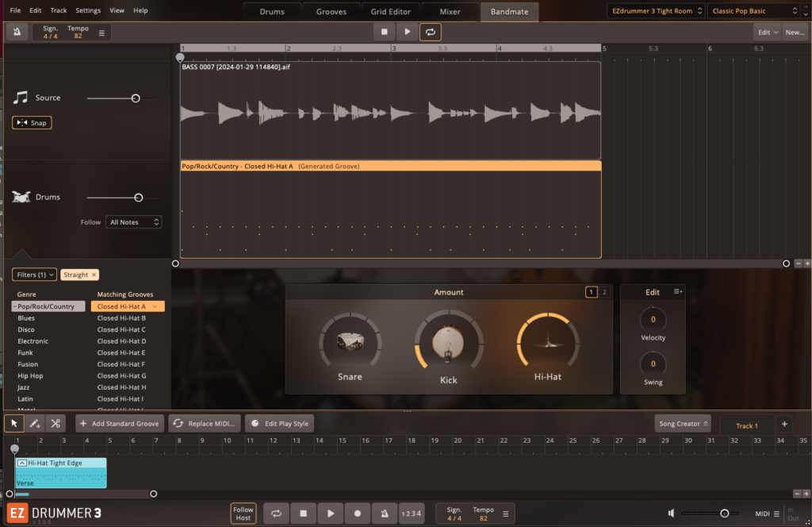
Task: Select the scissors cut tool
Action: pyautogui.click(x=56, y=424)
